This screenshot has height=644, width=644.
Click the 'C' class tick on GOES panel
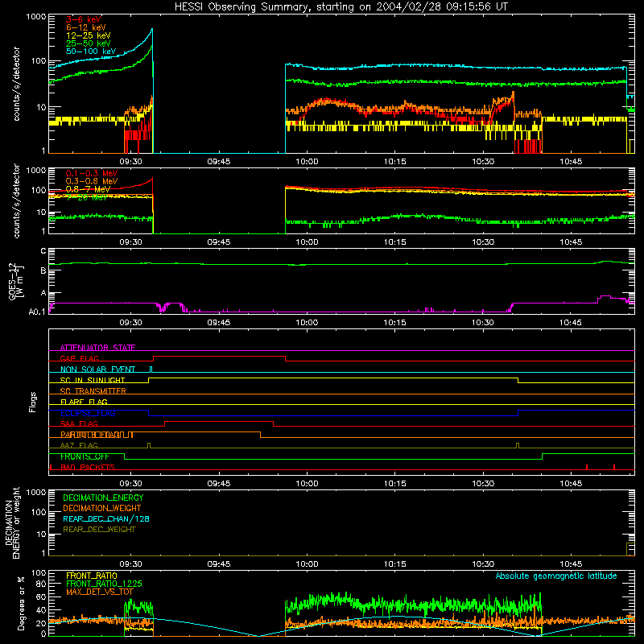(43, 251)
